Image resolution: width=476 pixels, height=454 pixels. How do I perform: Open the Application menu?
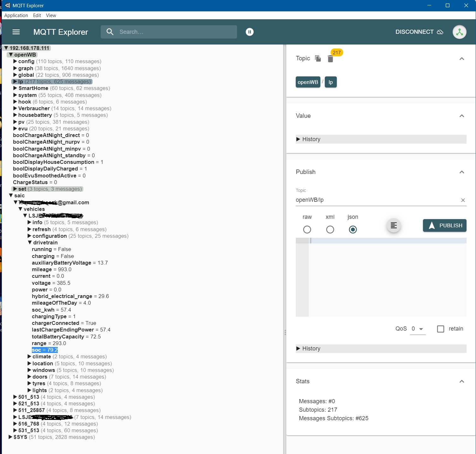[x=16, y=15]
